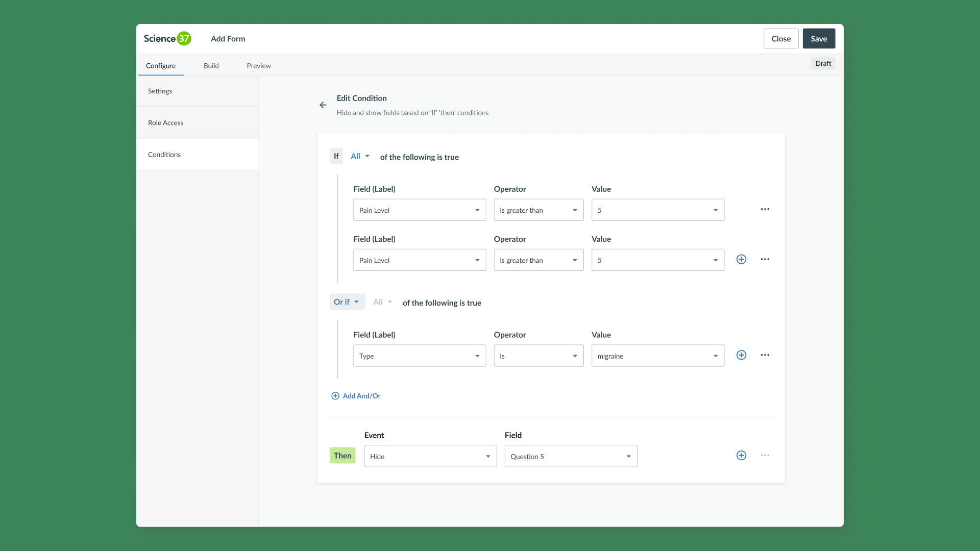Select Role Access in the sidebar
The image size is (980, 551).
(166, 123)
